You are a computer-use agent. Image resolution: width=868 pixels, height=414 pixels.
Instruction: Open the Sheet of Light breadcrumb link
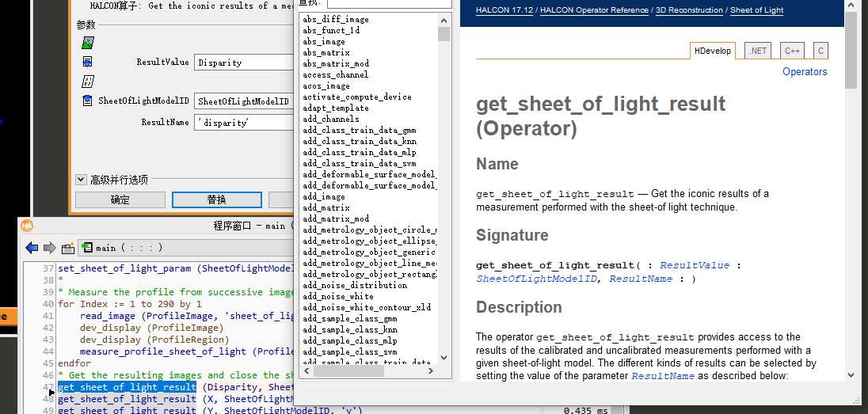(757, 10)
